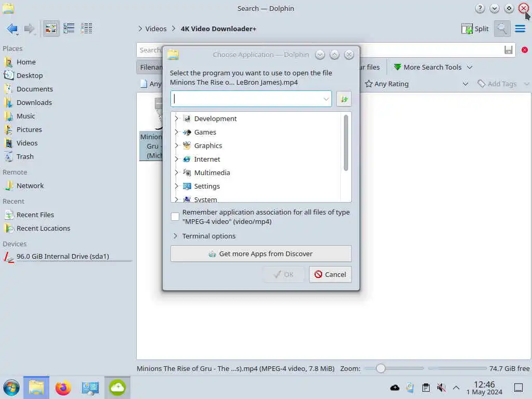Switch to Compact view mode
532x399 pixels.
[x=69, y=29]
